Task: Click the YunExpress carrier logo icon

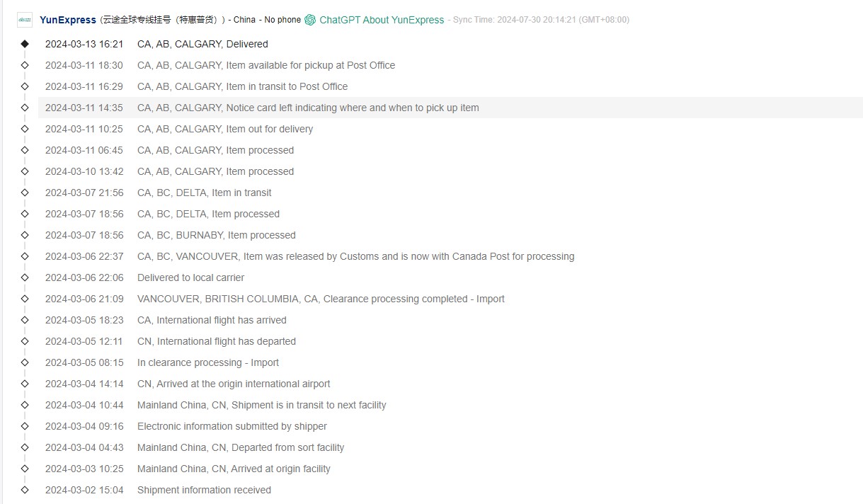Action: point(25,20)
